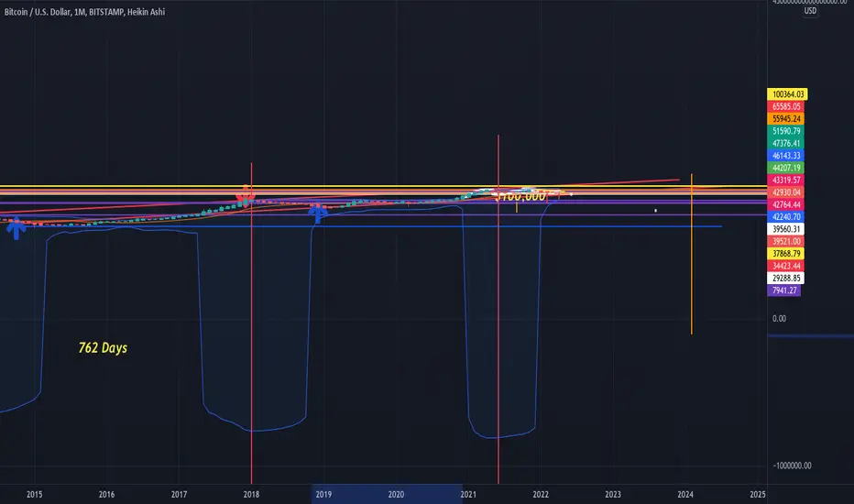
Task: Click the 2023 label on time axis
Action: (613, 495)
